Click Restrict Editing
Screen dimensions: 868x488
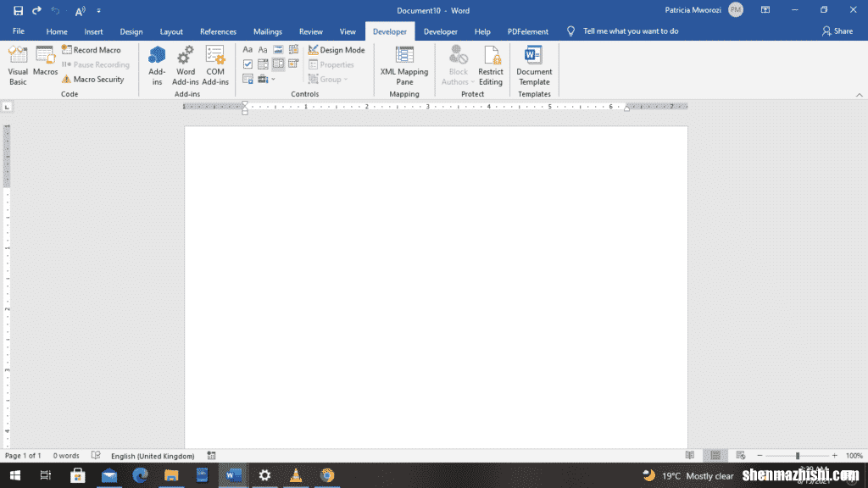pos(491,65)
